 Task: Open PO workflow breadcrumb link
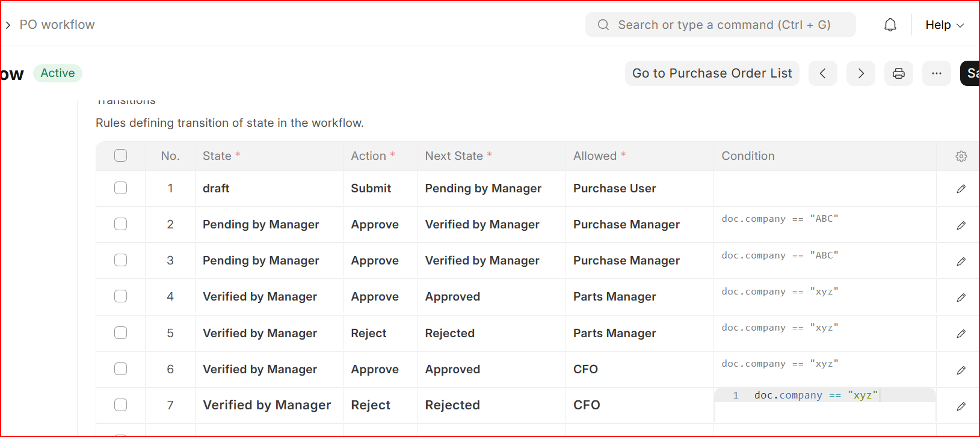[x=57, y=25]
